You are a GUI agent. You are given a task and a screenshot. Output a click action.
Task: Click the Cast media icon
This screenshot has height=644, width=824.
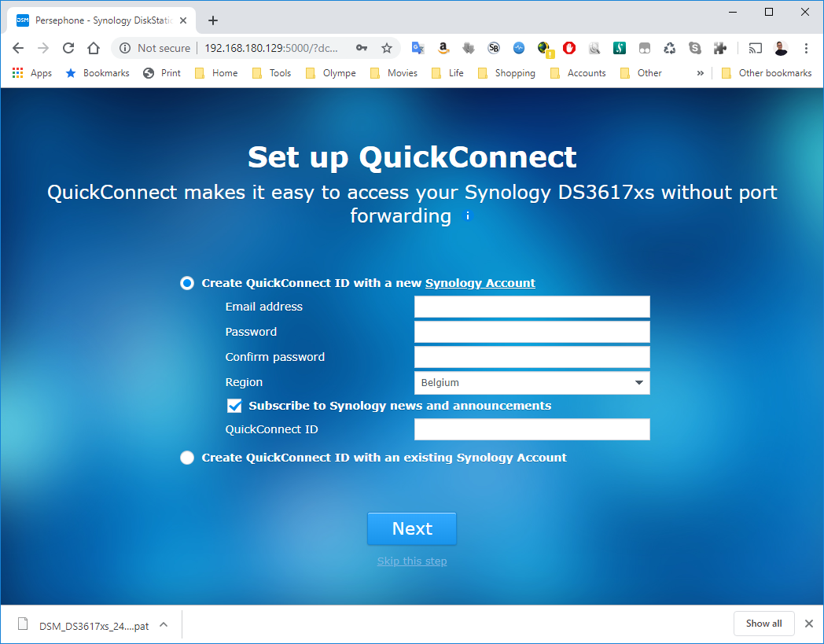tap(755, 48)
